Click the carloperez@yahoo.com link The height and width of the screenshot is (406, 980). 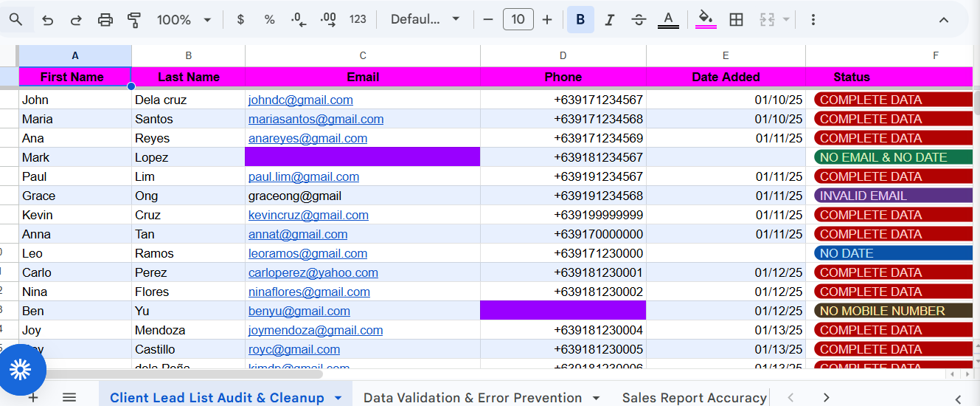point(313,272)
